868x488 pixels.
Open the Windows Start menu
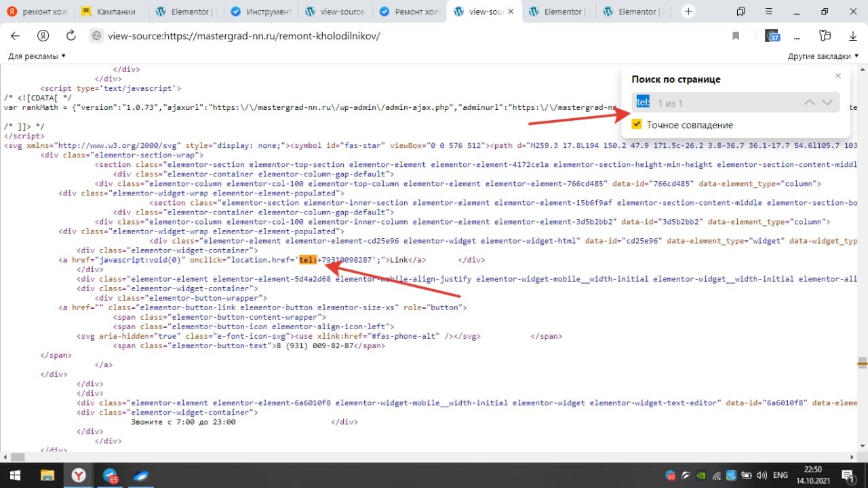click(14, 475)
